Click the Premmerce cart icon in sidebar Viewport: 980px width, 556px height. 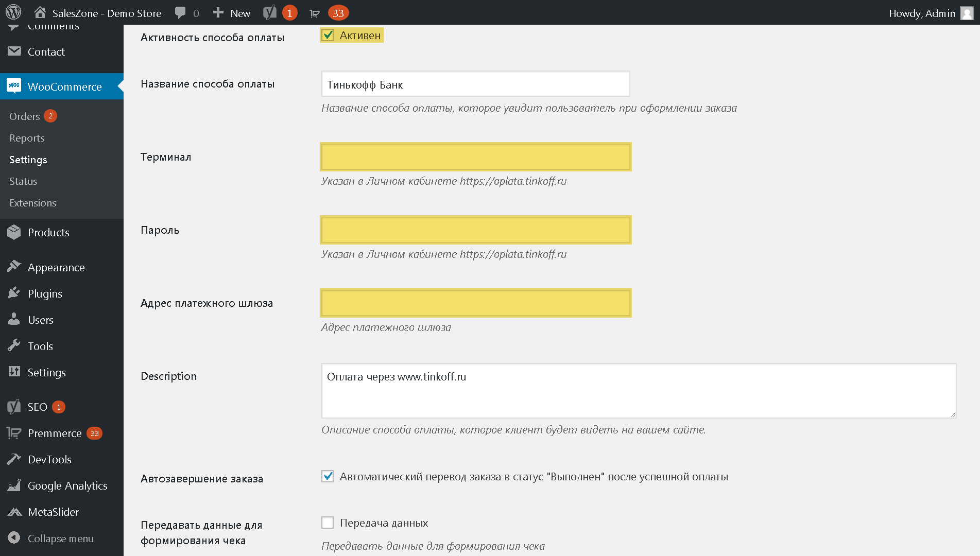click(14, 433)
